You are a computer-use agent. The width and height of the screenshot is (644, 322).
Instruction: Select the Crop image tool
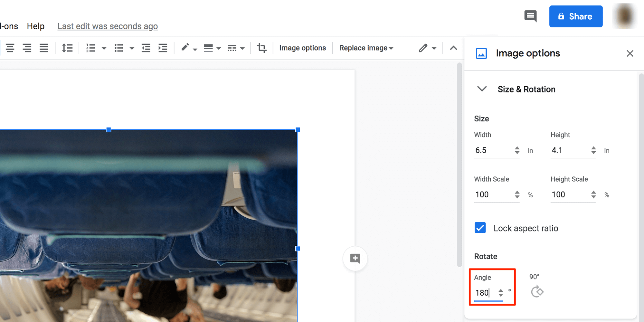coord(261,48)
